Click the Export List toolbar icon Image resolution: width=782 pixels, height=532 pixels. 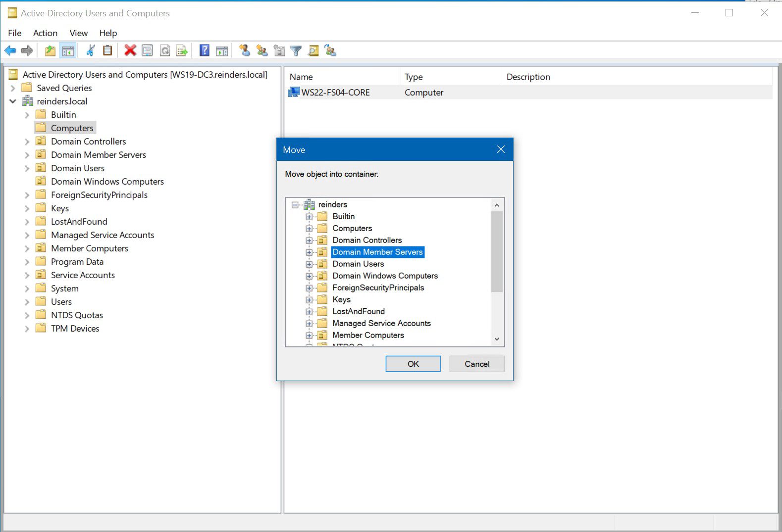click(x=182, y=50)
